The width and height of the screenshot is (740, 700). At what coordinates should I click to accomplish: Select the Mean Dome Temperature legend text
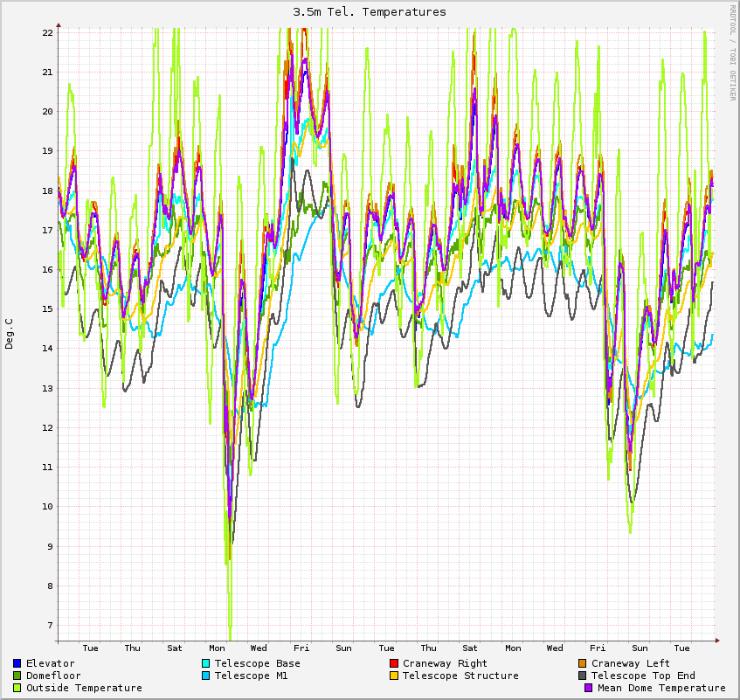[661, 688]
